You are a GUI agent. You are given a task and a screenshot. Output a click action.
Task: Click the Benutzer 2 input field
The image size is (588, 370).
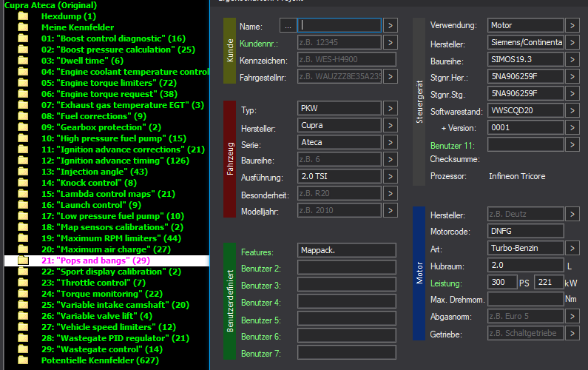(347, 267)
